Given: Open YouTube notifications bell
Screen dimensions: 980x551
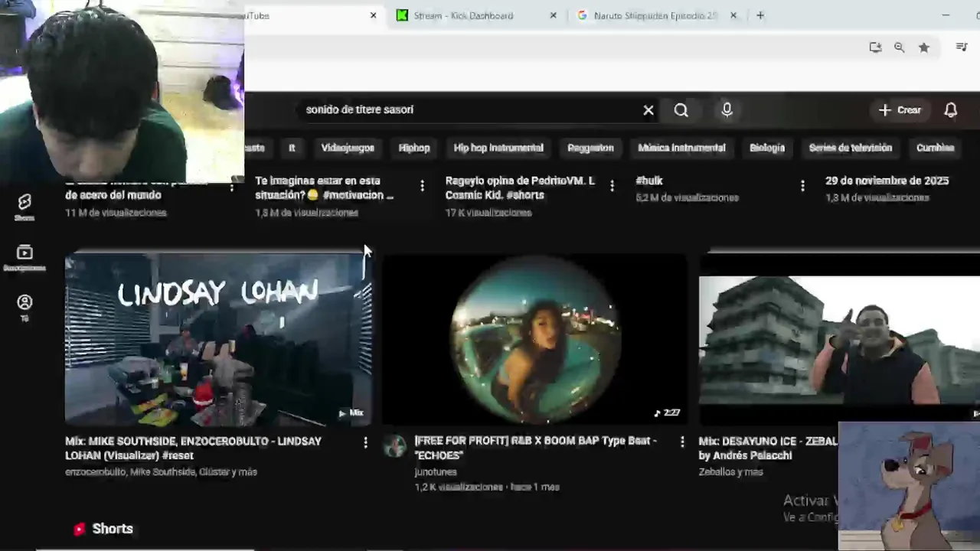Looking at the screenshot, I should [x=950, y=110].
